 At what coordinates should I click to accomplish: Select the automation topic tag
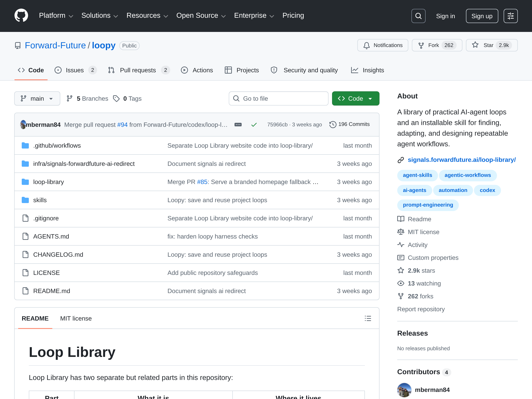453,190
